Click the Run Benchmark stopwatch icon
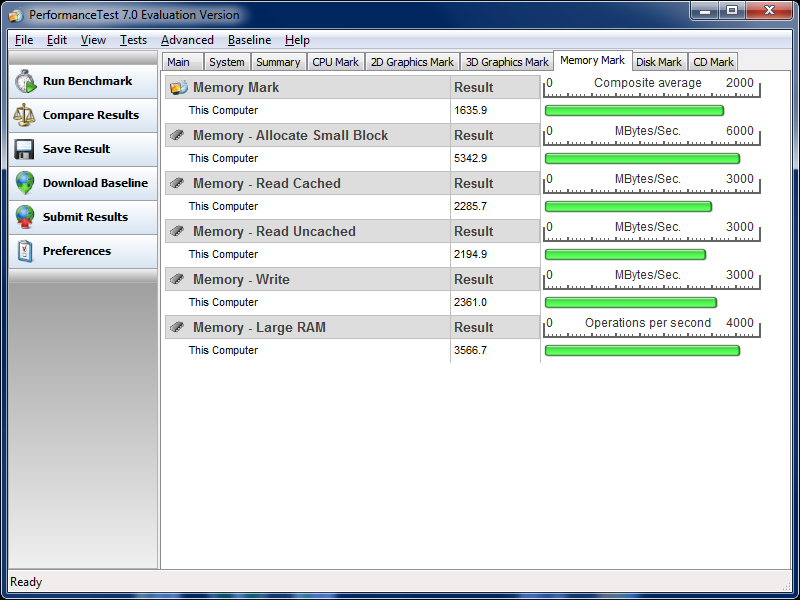Screen dimensions: 800x600 [25, 82]
